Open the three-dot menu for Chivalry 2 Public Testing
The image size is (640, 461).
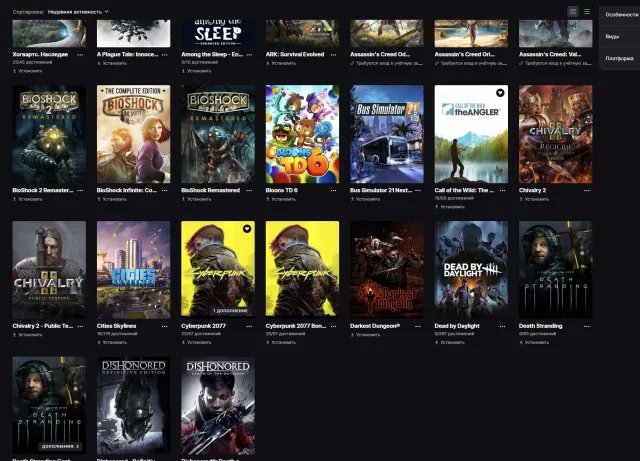coord(80,326)
